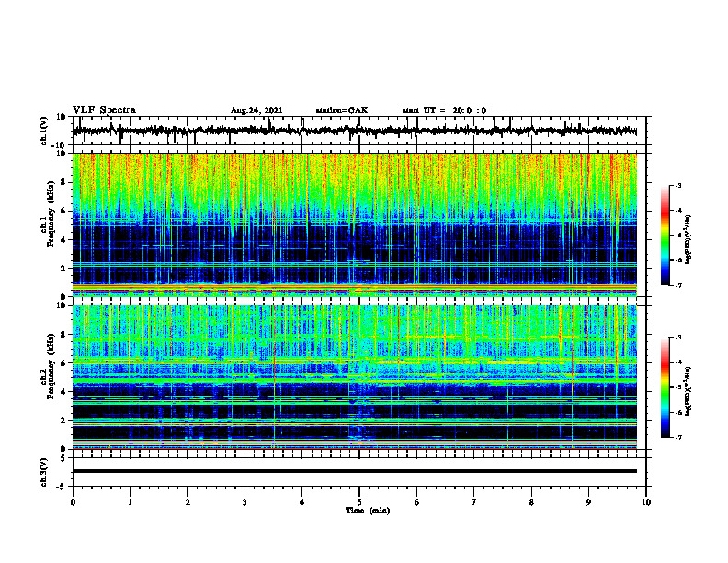Click the "ch.1(V)" waveform axis label

(x=44, y=131)
